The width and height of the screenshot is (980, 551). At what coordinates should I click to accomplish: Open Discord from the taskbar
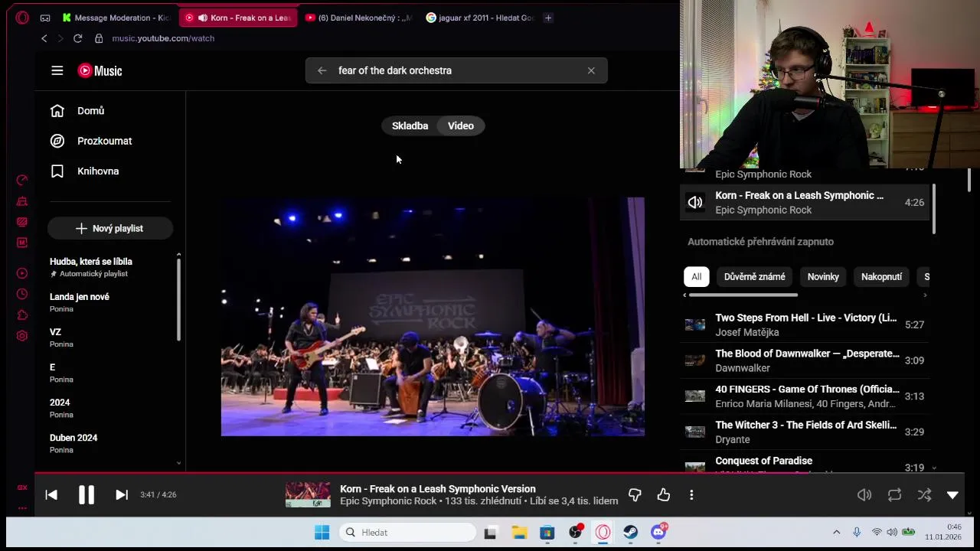(x=658, y=533)
